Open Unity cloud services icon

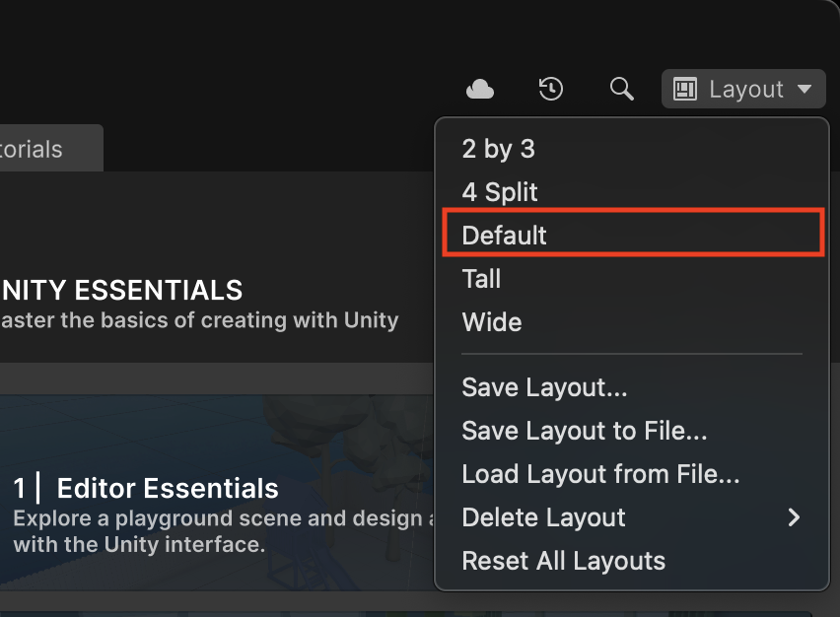point(480,90)
